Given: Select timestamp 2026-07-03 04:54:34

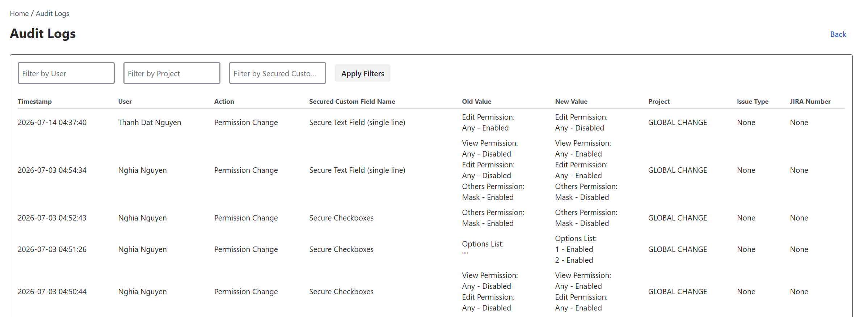Looking at the screenshot, I should (52, 170).
